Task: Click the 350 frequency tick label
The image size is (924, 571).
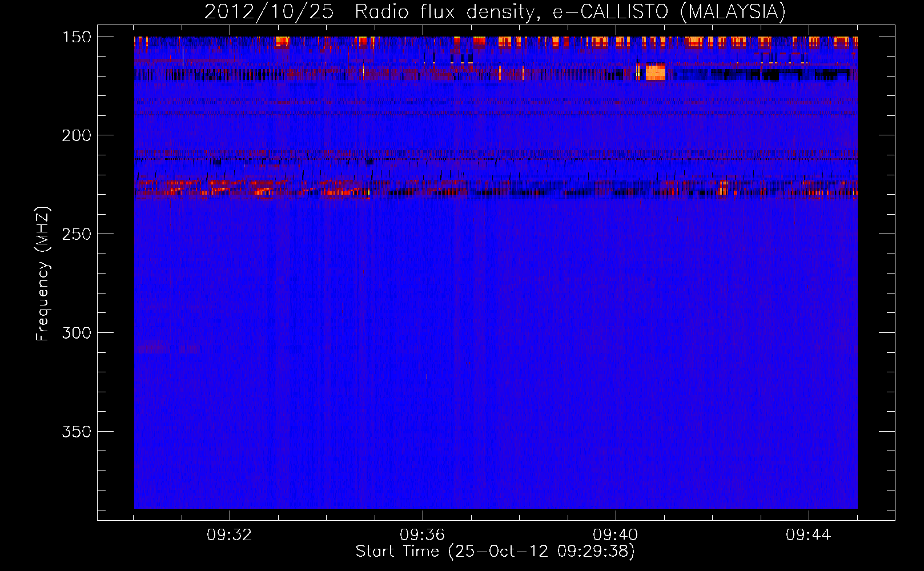Action: click(77, 432)
